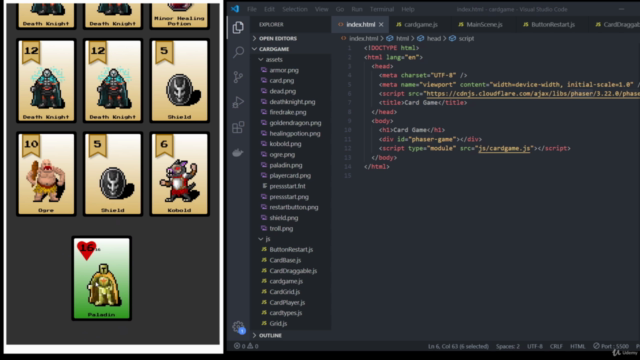Open goldendragon.png in the explorer
Image resolution: width=640 pixels, height=360 pixels.
(295, 122)
